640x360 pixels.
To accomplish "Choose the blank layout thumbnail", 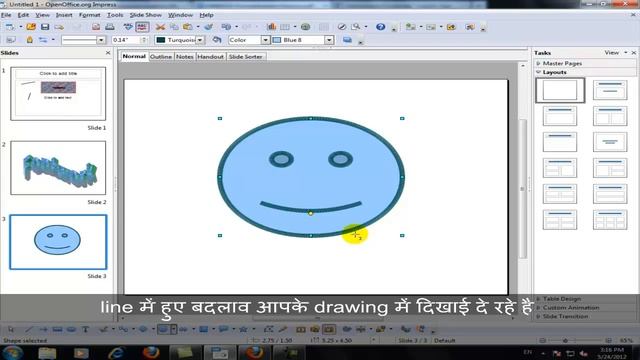I will (x=560, y=90).
